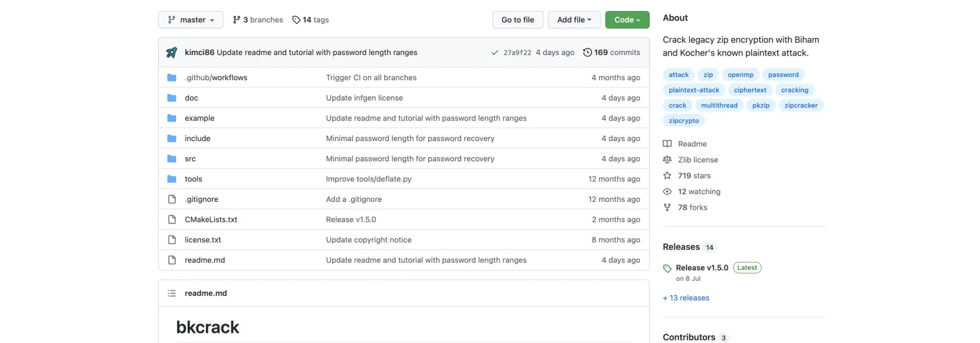
Task: Open the Add file dropdown
Action: pyautogui.click(x=574, y=20)
